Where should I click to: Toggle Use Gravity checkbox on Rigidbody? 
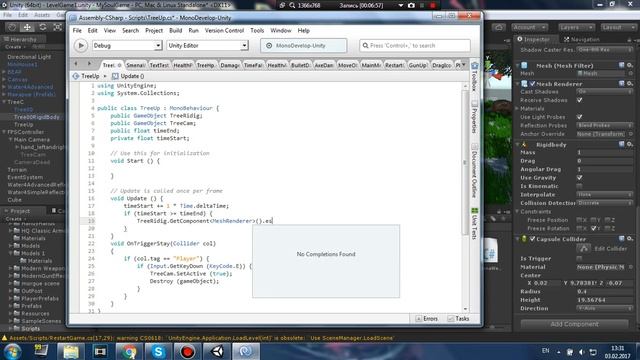point(580,178)
